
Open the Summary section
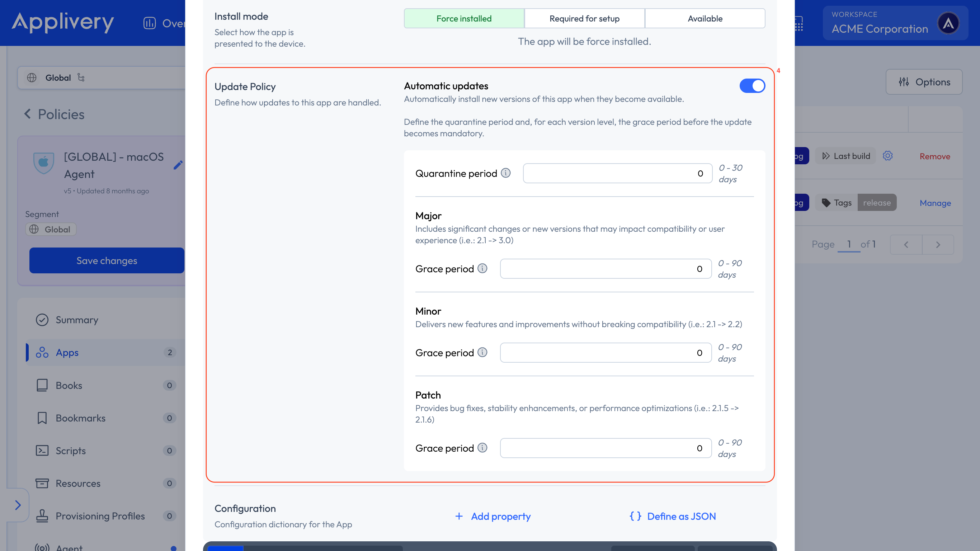[105, 320]
